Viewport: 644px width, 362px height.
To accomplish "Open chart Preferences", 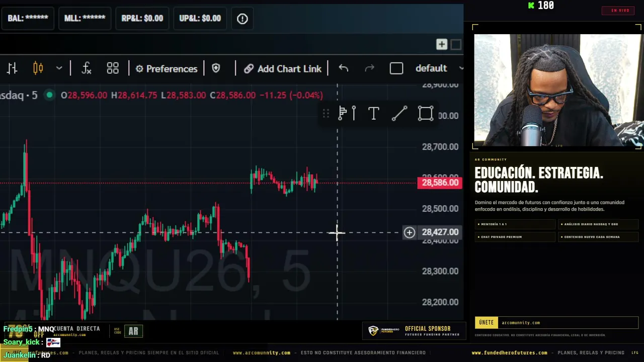I will 167,68.
